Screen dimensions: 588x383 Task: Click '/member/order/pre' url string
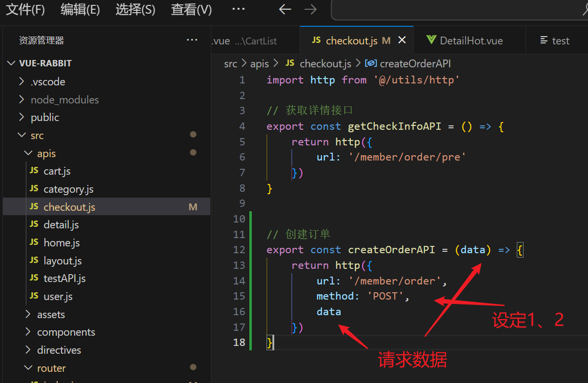(x=407, y=157)
